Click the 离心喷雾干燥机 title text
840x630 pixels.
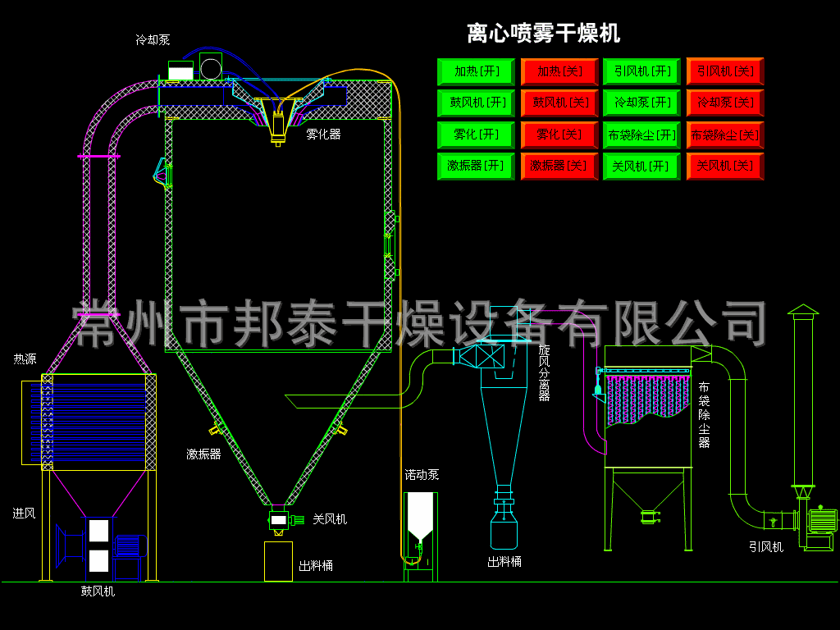(x=542, y=33)
